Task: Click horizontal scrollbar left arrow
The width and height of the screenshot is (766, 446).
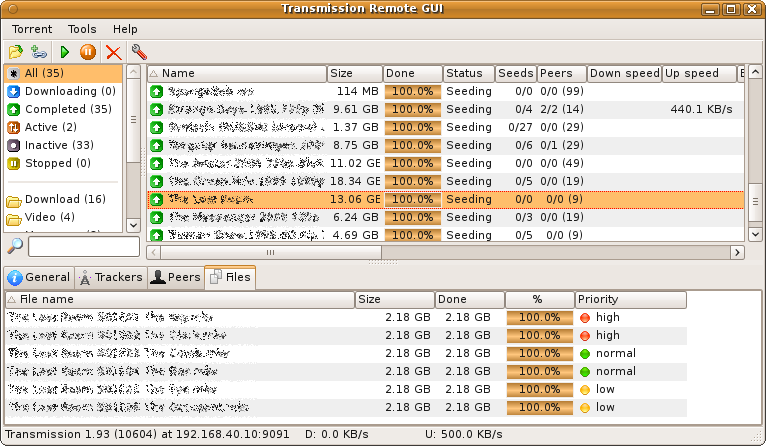Action: (x=154, y=253)
